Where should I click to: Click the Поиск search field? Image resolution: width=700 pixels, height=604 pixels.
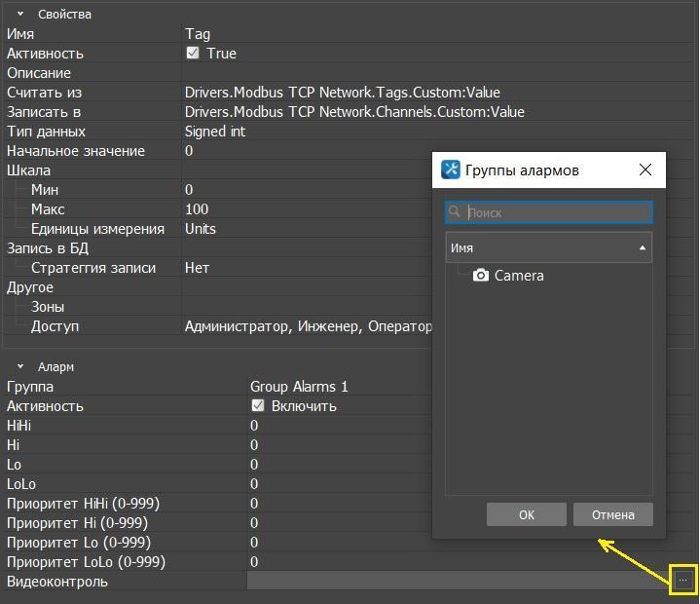click(557, 212)
